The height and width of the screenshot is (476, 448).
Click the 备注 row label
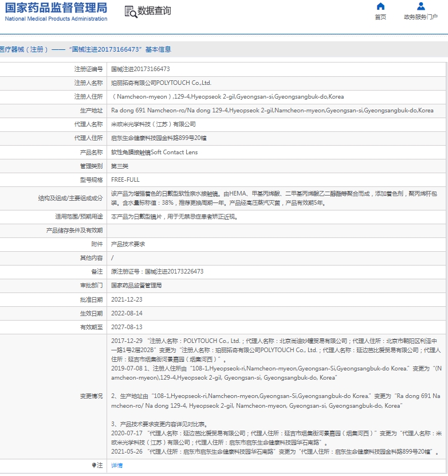97,272
